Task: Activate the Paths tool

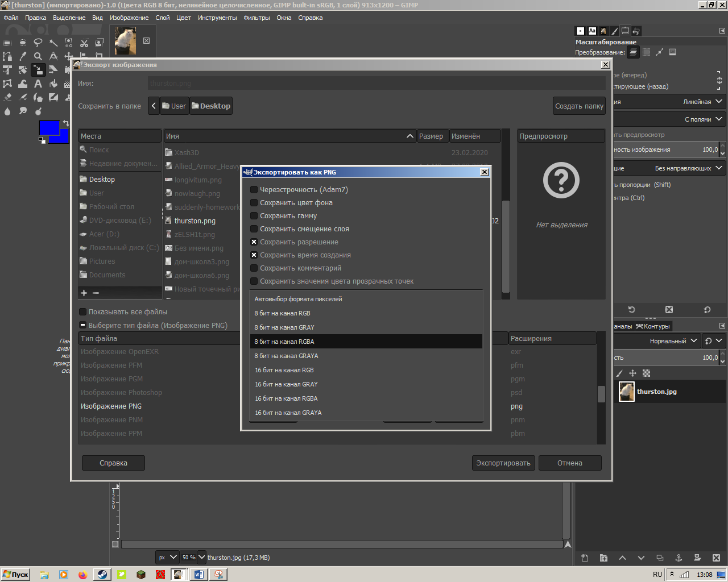Action: coord(7,56)
